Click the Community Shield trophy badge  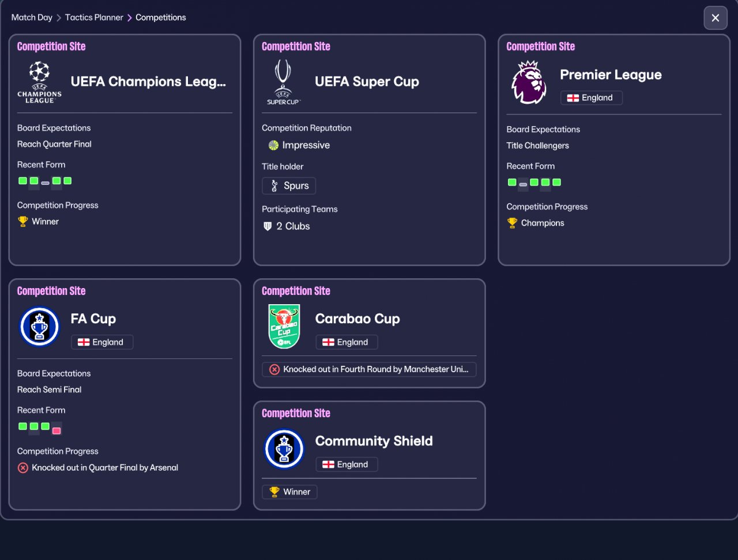pos(284,449)
